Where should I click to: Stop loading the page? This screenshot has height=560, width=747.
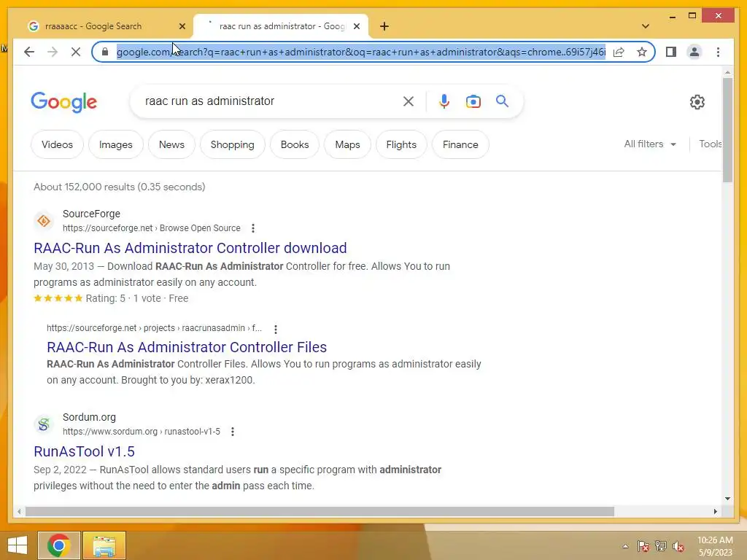76,52
